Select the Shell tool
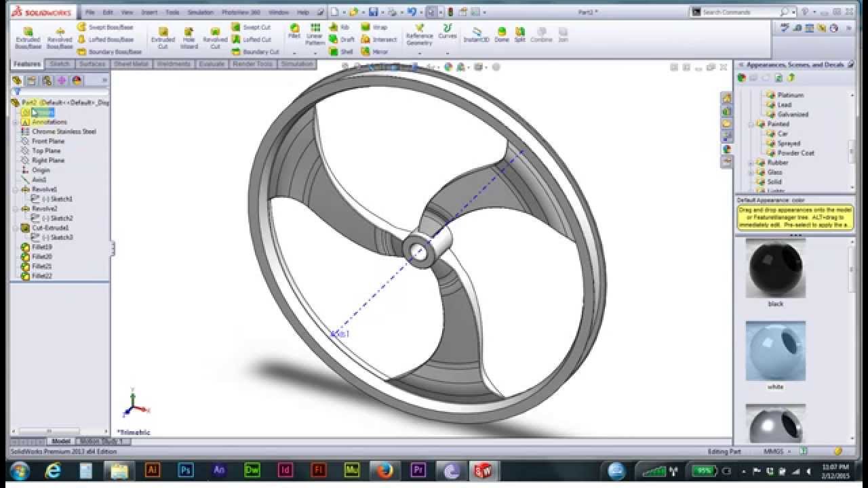This screenshot has height=488, width=868. (341, 52)
